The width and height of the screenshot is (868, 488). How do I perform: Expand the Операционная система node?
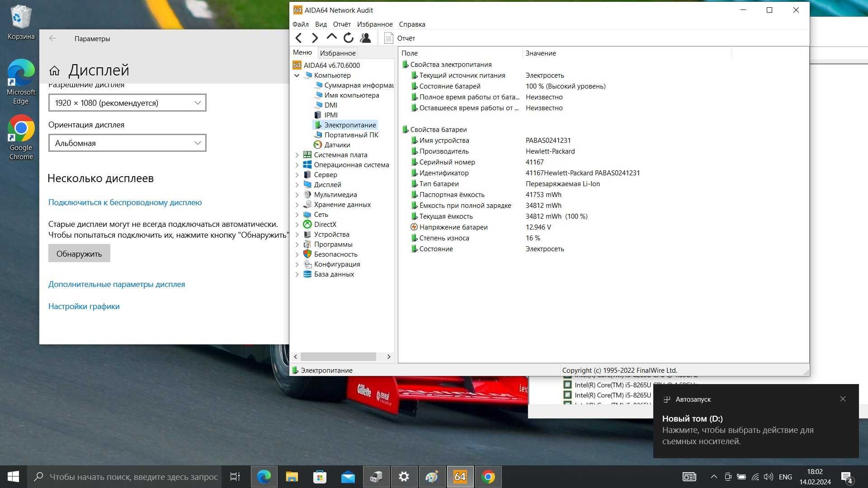point(297,165)
